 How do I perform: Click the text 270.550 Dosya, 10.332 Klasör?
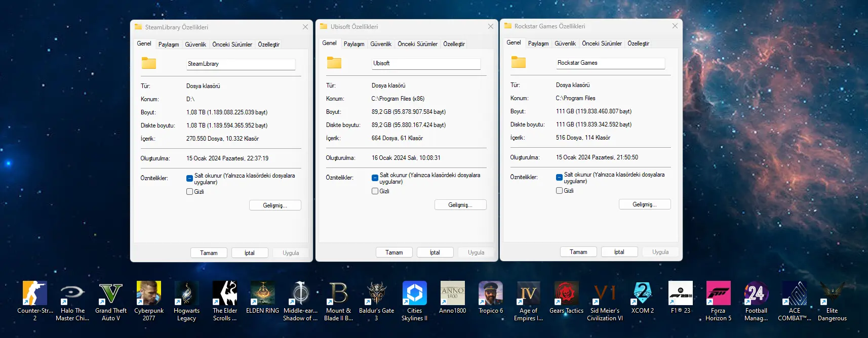click(222, 139)
